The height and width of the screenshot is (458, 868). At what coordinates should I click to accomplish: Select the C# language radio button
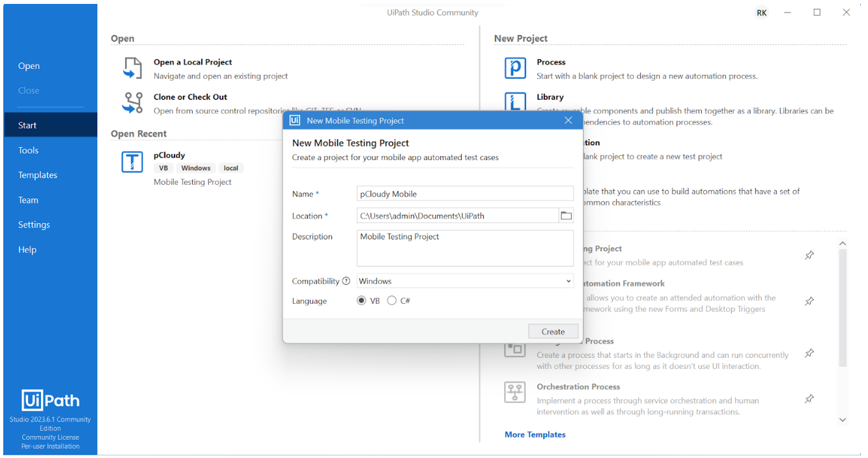(x=392, y=301)
